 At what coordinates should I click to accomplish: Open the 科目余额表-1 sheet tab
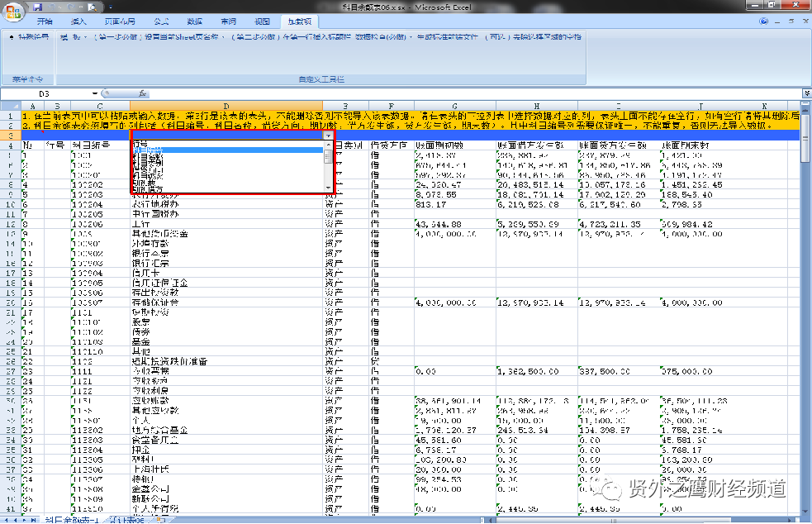72,519
